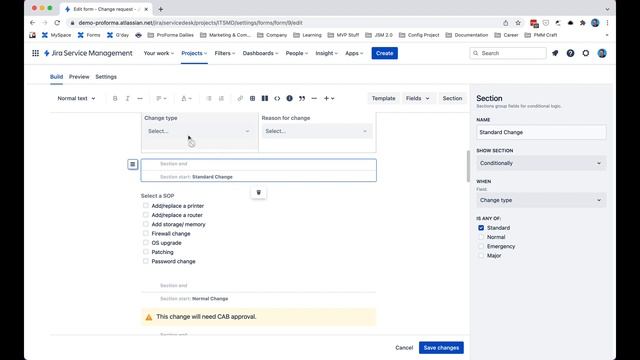Tick Add/replace a printer checkbox
The height and width of the screenshot is (360, 640).
pyautogui.click(x=146, y=206)
